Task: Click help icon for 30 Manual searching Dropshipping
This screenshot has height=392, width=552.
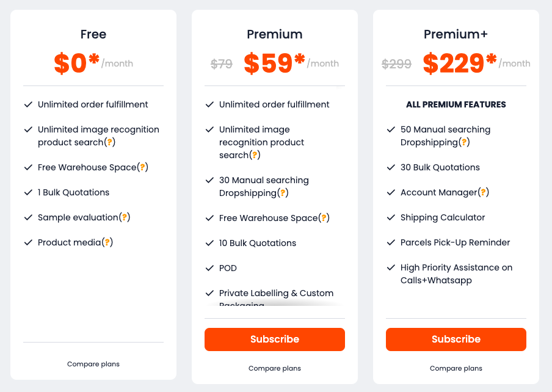Action: 283,193
